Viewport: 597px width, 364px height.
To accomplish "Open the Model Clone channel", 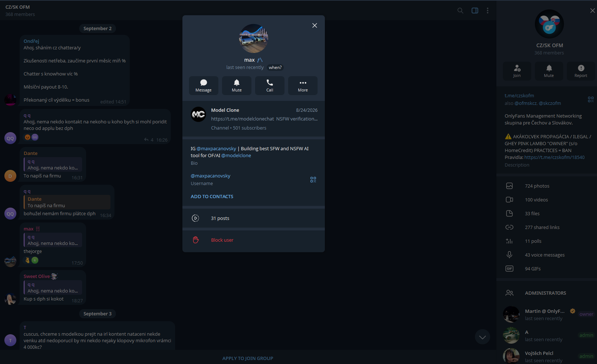I will 254,119.
